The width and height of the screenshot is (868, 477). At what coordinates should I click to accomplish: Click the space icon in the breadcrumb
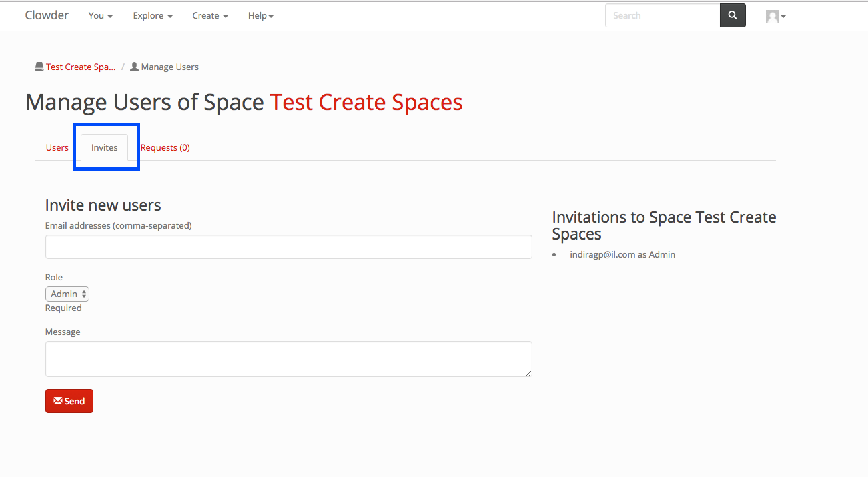click(x=39, y=67)
